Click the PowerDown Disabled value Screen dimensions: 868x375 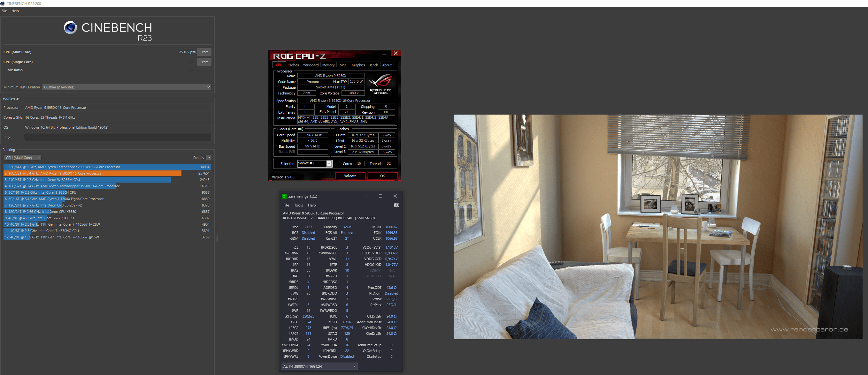(x=347, y=356)
